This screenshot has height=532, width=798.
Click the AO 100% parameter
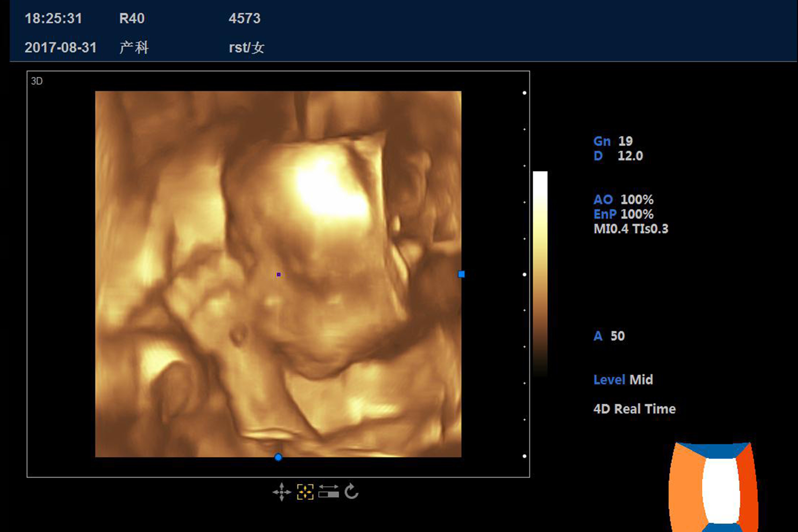(623, 199)
